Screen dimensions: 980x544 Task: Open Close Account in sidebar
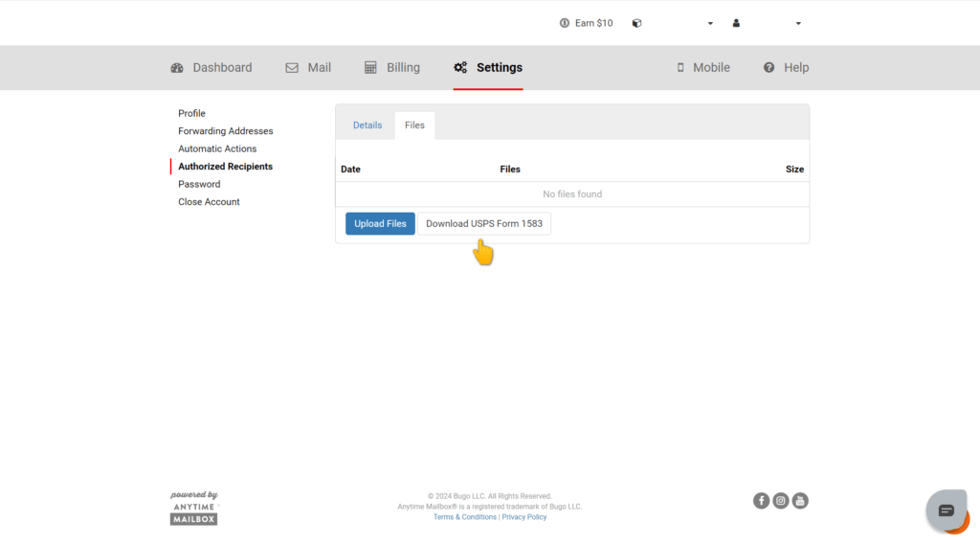(x=209, y=202)
